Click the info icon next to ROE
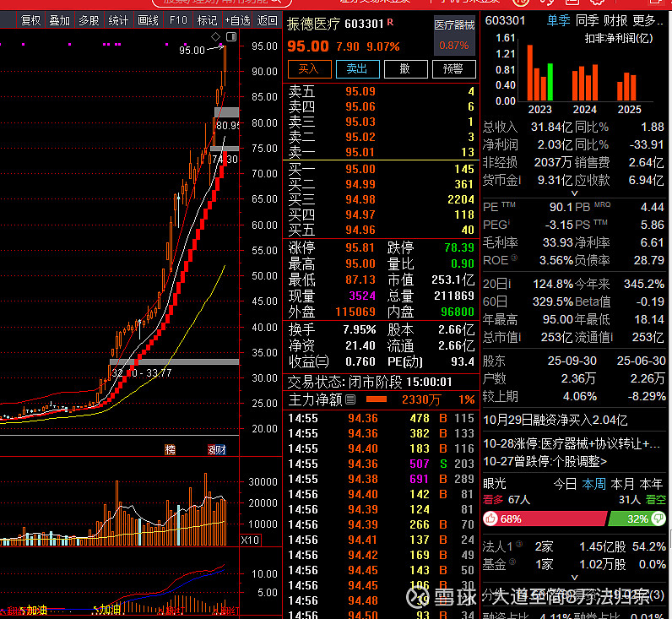Image resolution: width=672 pixels, height=619 pixels. [x=514, y=258]
